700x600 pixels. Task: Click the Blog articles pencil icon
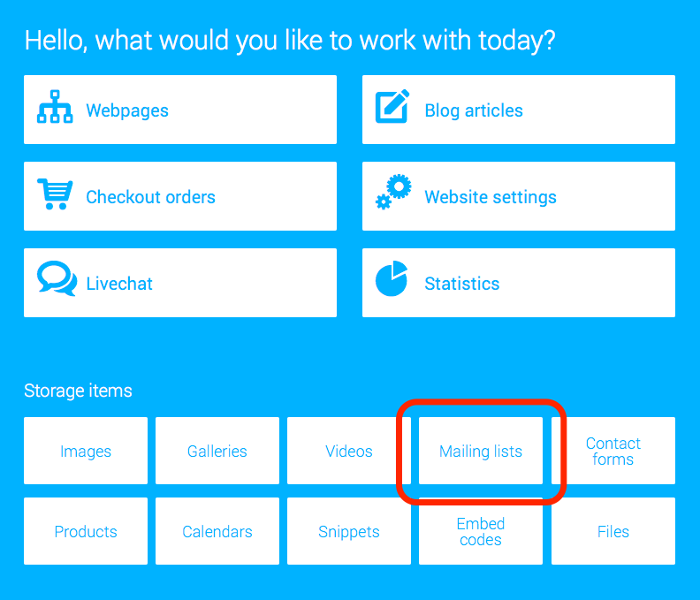(392, 106)
